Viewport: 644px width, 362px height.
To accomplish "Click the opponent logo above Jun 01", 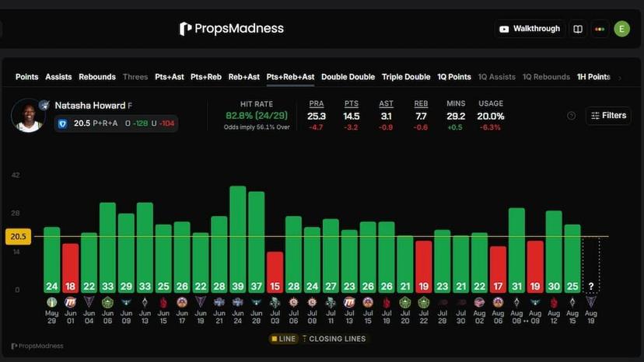I will [71, 302].
